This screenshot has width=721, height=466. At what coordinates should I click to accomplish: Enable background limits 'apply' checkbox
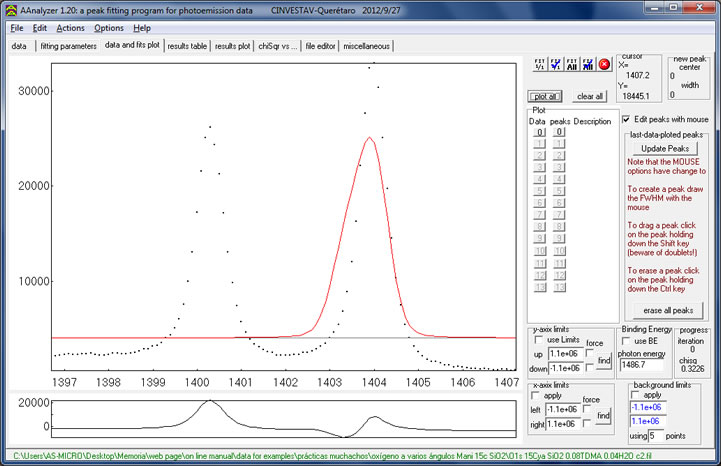(x=633, y=395)
